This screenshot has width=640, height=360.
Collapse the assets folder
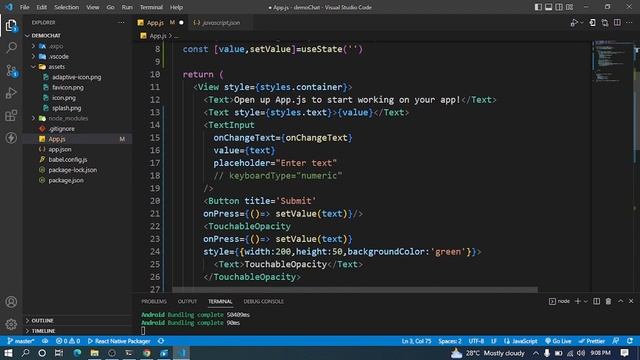[x=78, y=67]
